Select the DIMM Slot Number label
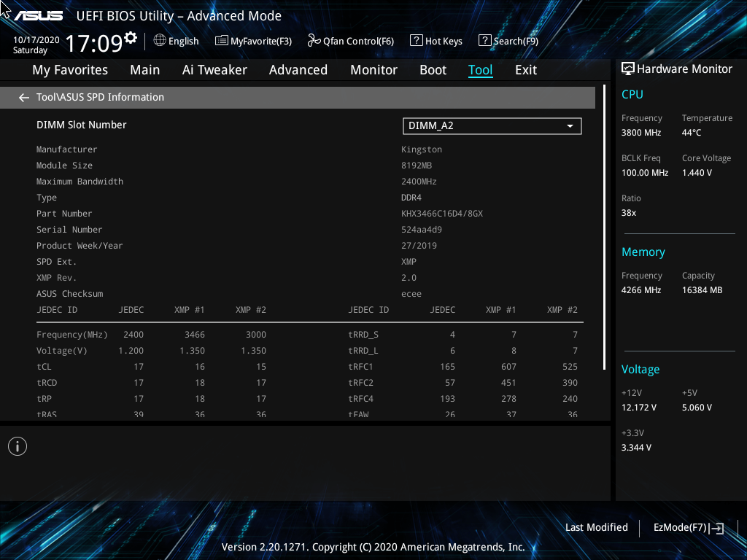The width and height of the screenshot is (747, 560). tap(82, 125)
